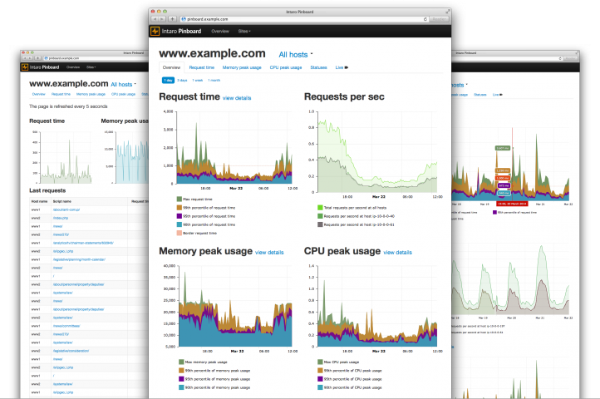600x399 pixels.
Task: Click the Max memory peak usage legend swatch
Action: (181, 362)
